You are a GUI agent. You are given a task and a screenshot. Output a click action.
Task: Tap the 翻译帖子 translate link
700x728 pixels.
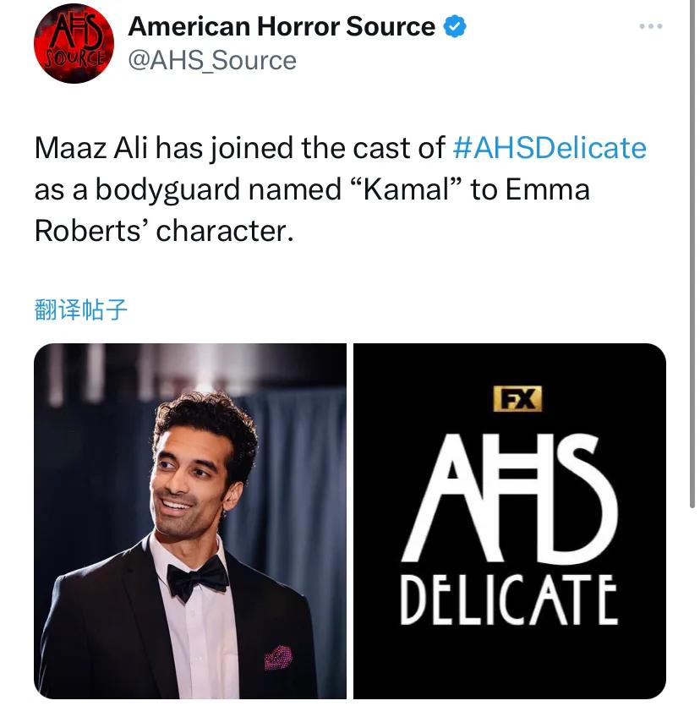coord(81,310)
